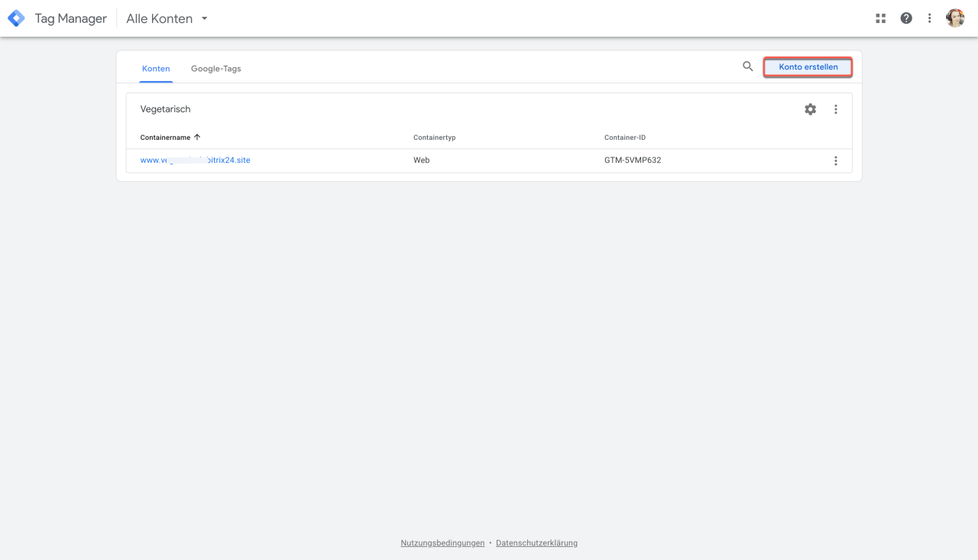Select the Web container type cell
Image resolution: width=978 pixels, height=560 pixels.
point(422,160)
